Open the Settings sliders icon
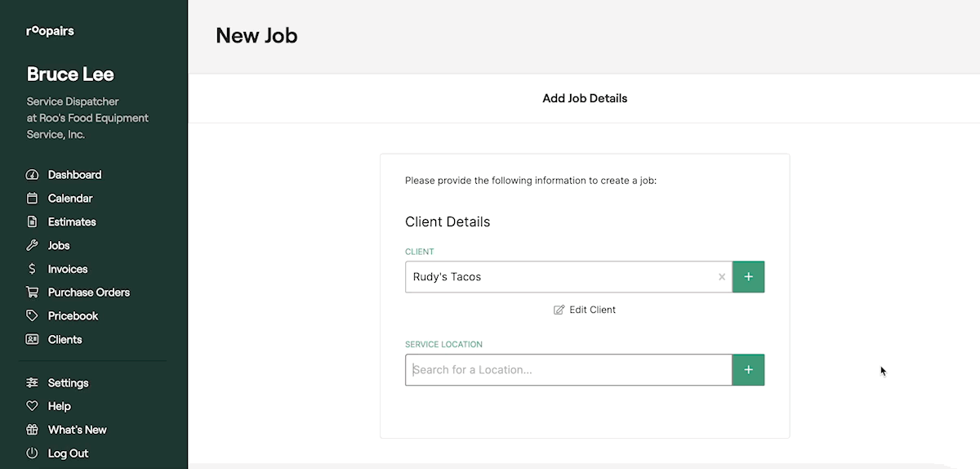The height and width of the screenshot is (469, 980). (33, 383)
